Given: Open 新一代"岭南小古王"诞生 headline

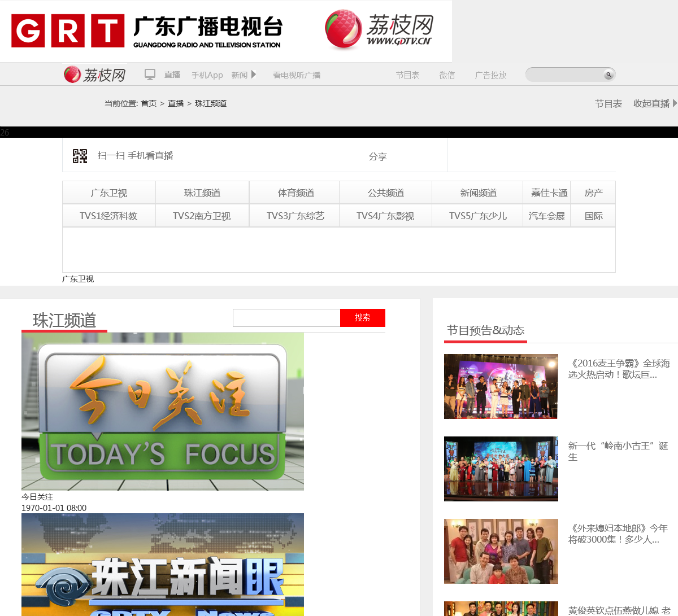Looking at the screenshot, I should point(618,451).
